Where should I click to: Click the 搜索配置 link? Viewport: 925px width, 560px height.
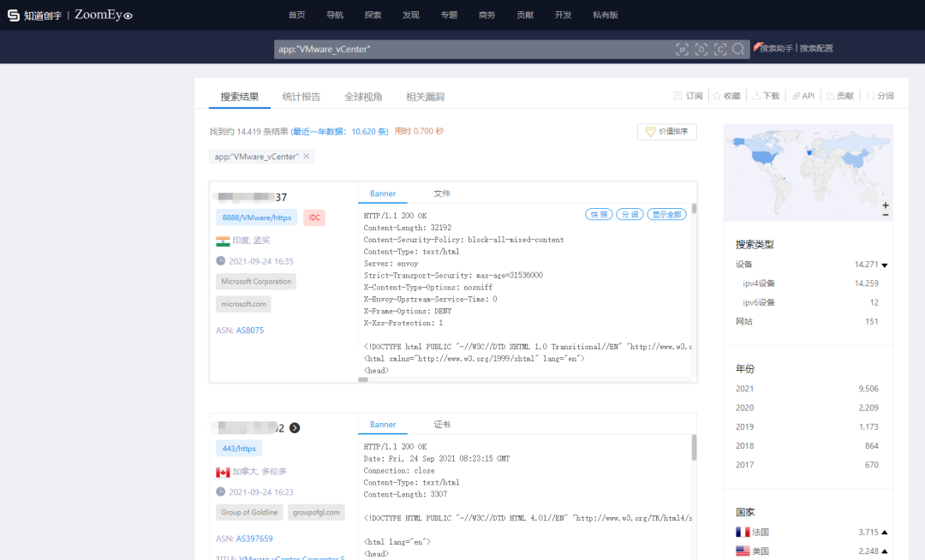coord(816,48)
